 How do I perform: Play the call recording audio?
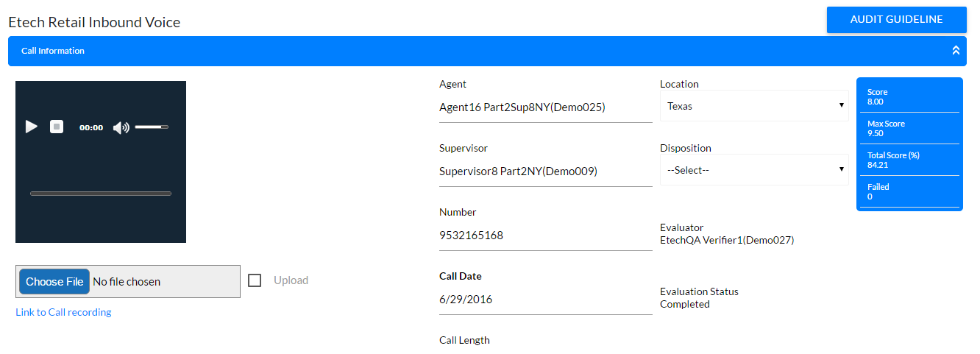point(31,127)
